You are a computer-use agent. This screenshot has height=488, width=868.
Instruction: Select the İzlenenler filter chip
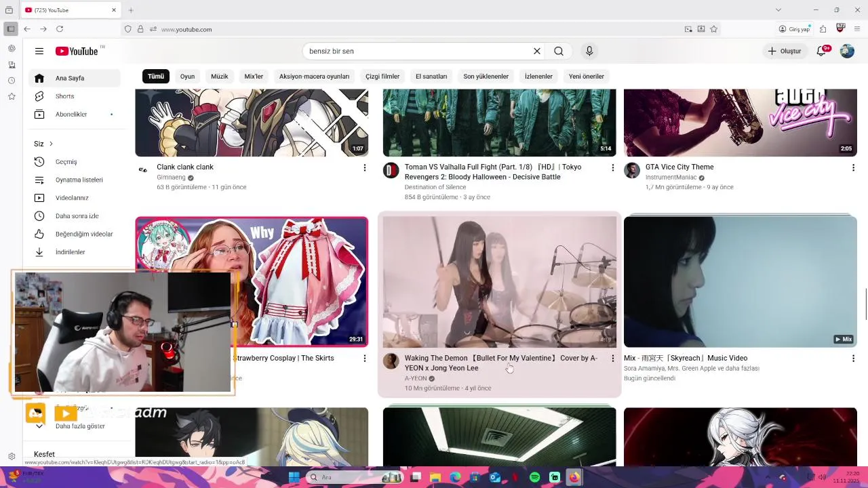click(x=538, y=77)
